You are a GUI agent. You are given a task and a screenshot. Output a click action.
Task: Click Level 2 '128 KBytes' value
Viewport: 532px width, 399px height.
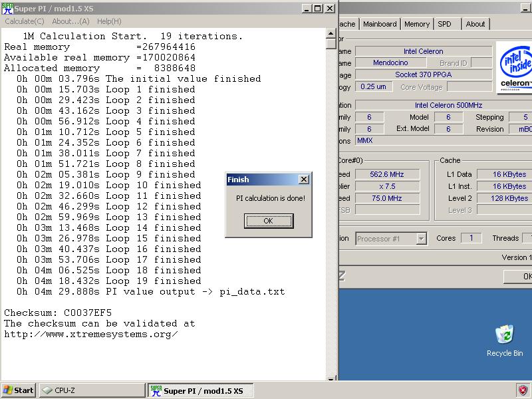coord(505,198)
